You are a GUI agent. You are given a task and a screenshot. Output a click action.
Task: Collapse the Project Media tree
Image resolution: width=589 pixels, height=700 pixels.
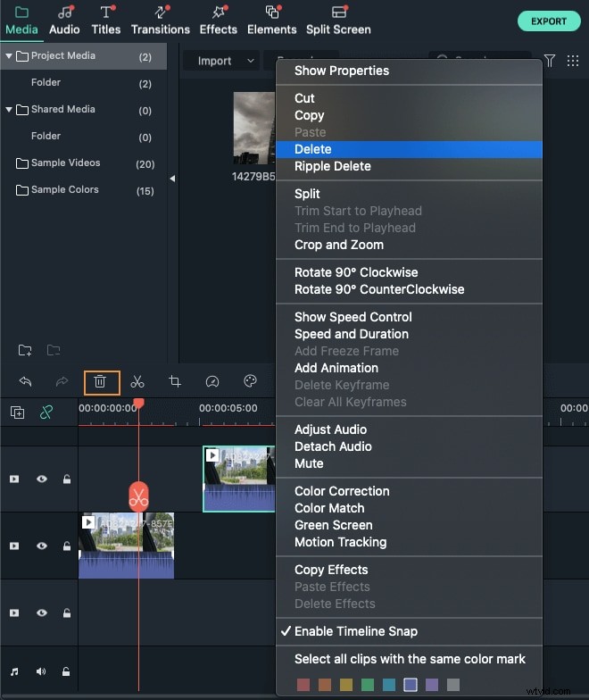coord(9,56)
